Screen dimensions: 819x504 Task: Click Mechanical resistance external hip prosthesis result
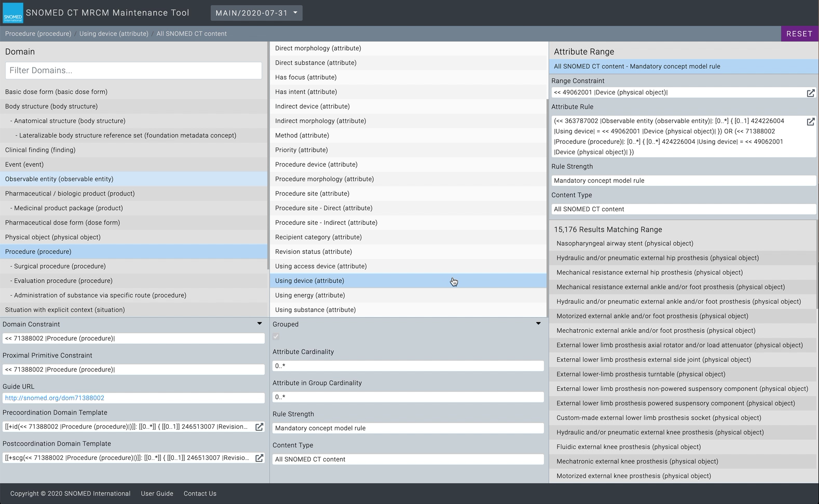point(683,273)
